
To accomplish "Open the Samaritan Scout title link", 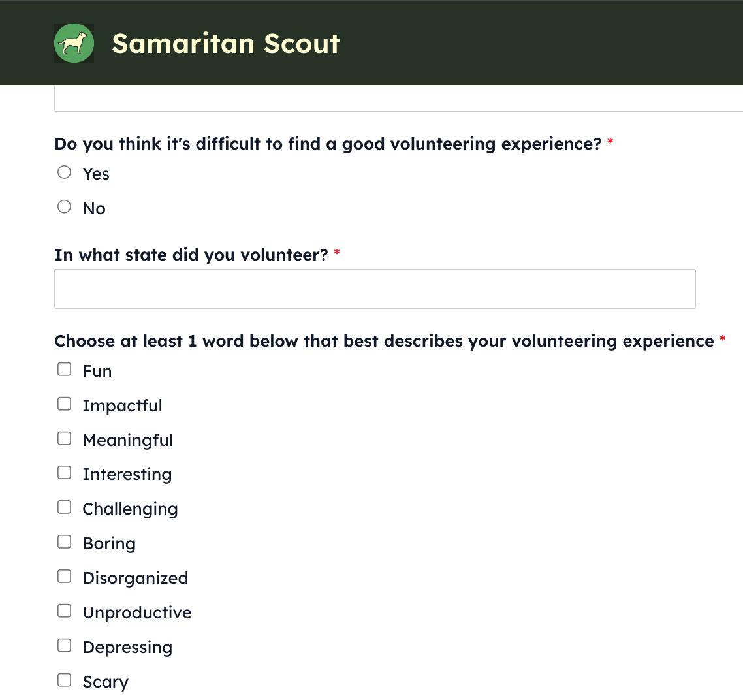I will click(x=225, y=44).
